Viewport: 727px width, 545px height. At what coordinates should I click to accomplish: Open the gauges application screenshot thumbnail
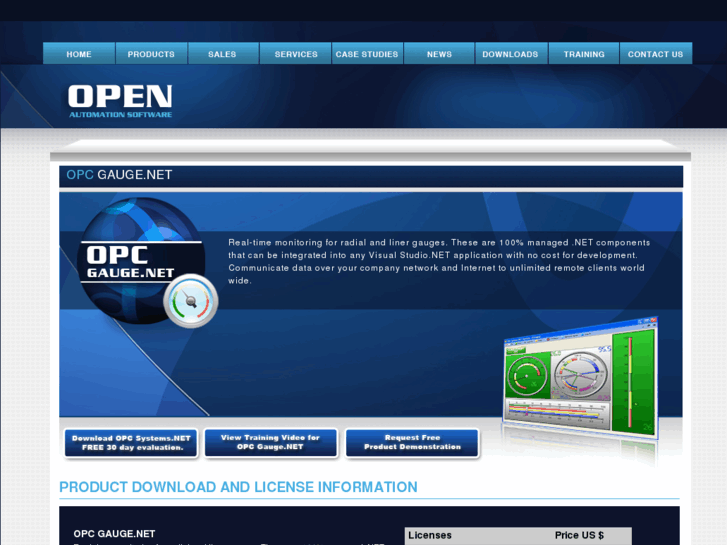point(580,379)
